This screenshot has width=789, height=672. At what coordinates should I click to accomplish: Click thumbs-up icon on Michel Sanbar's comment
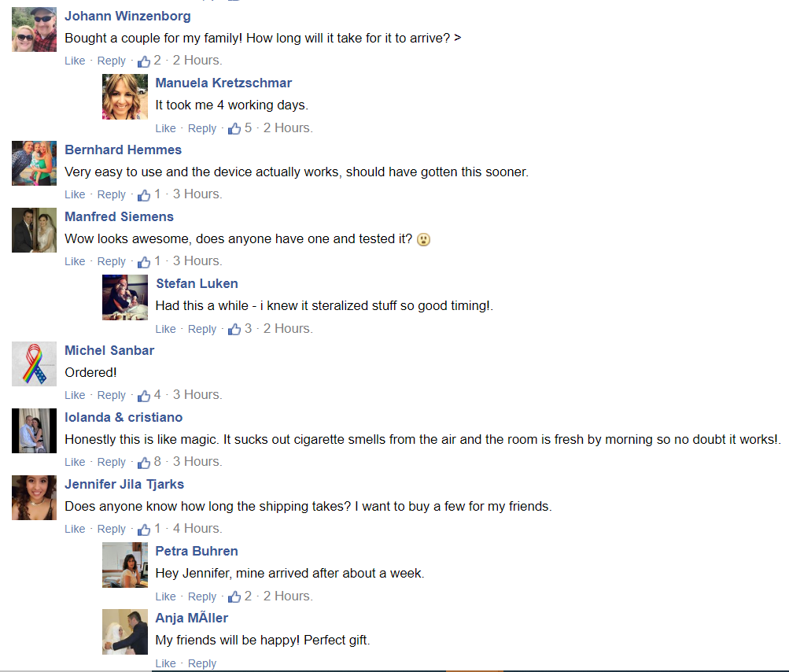[x=144, y=396]
